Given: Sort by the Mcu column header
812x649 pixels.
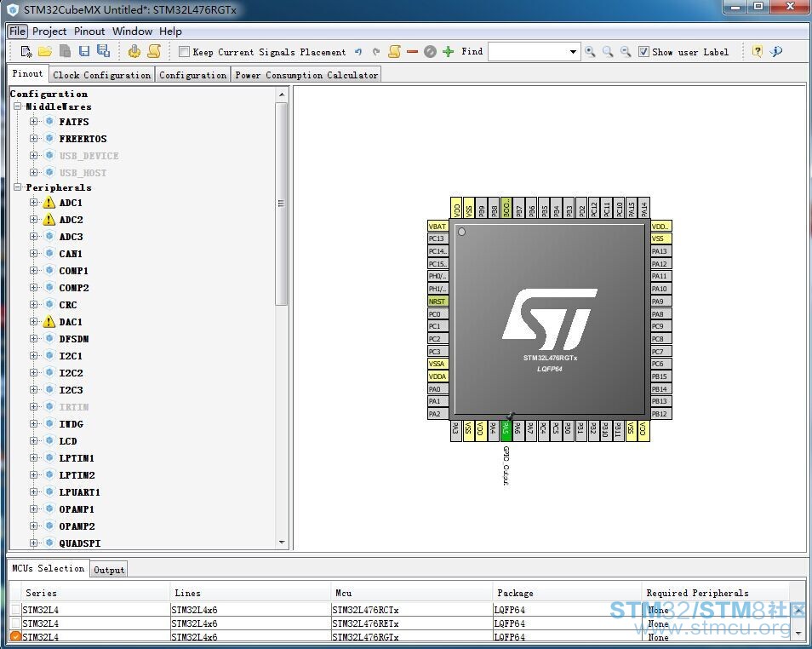Looking at the screenshot, I should 411,593.
